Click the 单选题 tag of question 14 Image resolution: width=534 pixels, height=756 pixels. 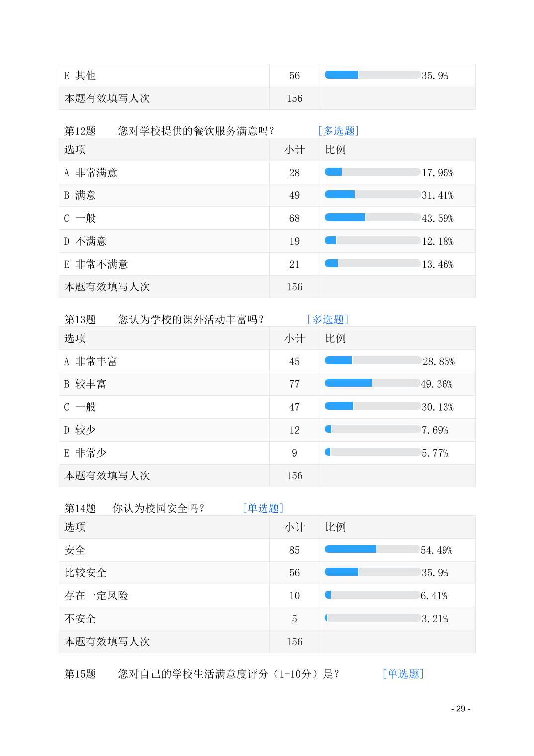(263, 508)
